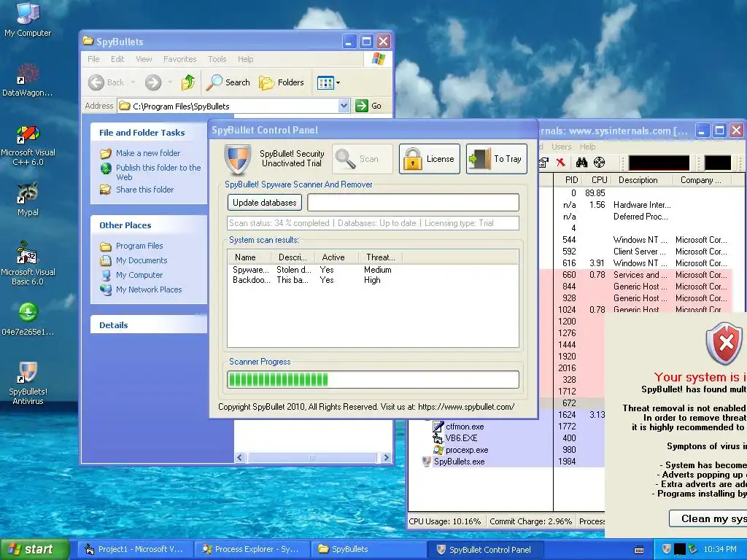Click Make a new folder link
The height and width of the screenshot is (560, 747).
[x=147, y=153]
